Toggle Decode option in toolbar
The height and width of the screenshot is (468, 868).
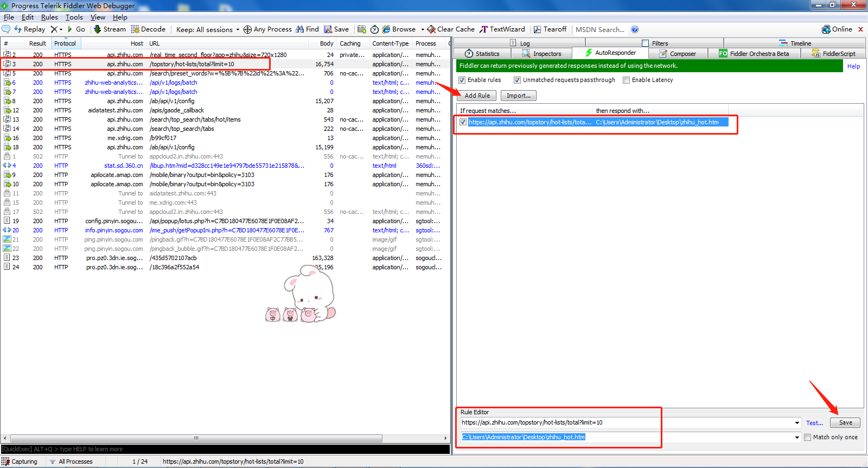point(148,29)
